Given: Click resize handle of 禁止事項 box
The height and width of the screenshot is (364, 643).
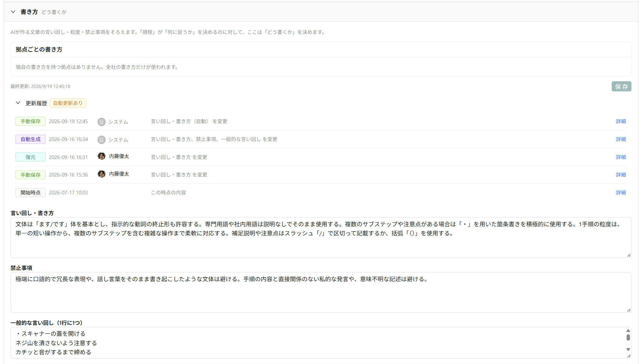Looking at the screenshot, I should (x=629, y=310).
